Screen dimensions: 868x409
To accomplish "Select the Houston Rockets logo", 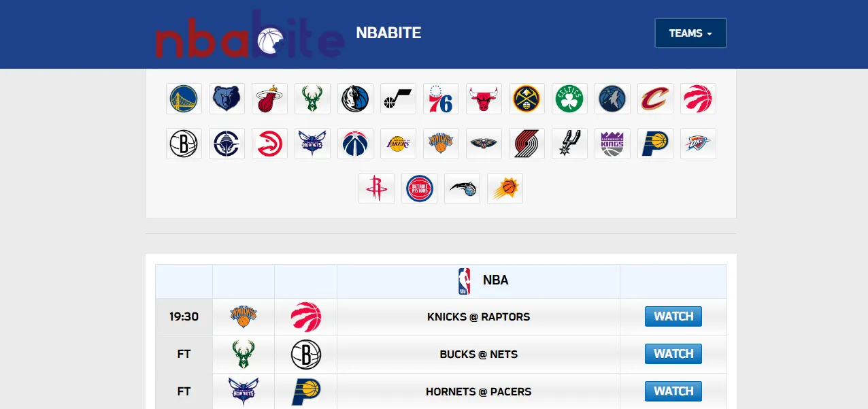I will click(x=376, y=189).
